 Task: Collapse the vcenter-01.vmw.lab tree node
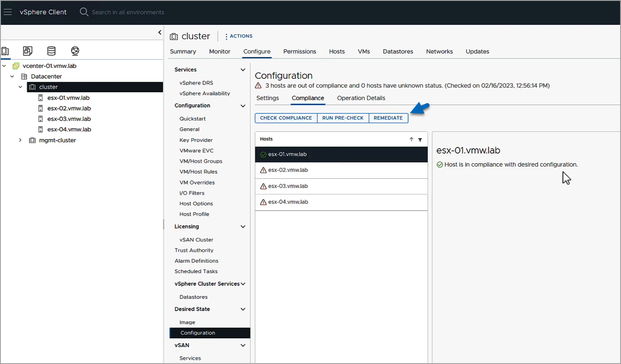[4, 66]
